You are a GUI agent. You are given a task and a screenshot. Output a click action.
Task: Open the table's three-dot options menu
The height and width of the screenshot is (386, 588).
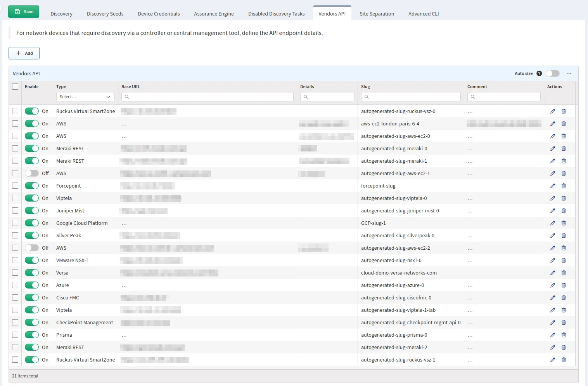pos(569,73)
